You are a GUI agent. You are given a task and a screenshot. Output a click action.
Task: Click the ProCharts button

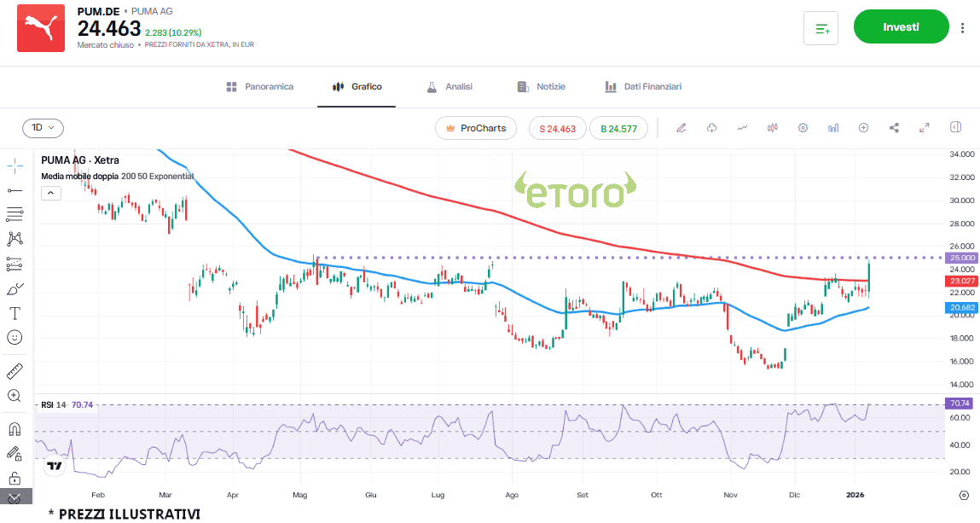[x=476, y=128]
